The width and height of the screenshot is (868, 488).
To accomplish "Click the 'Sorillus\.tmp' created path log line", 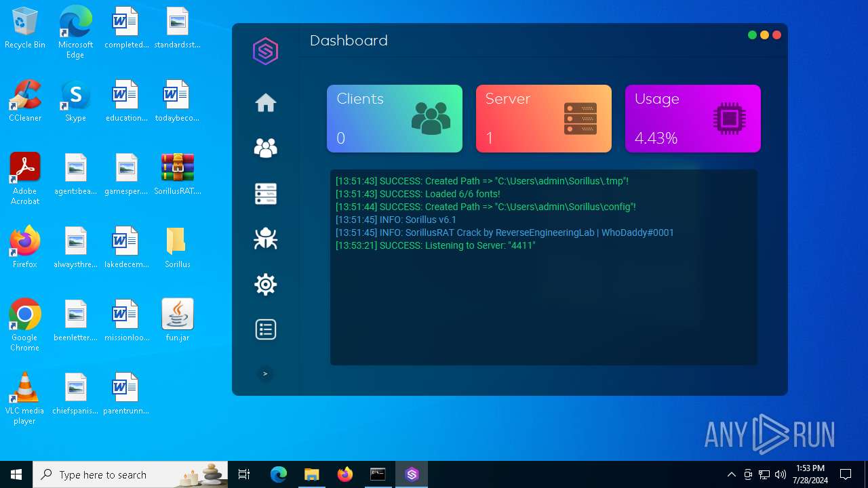I will coord(482,181).
